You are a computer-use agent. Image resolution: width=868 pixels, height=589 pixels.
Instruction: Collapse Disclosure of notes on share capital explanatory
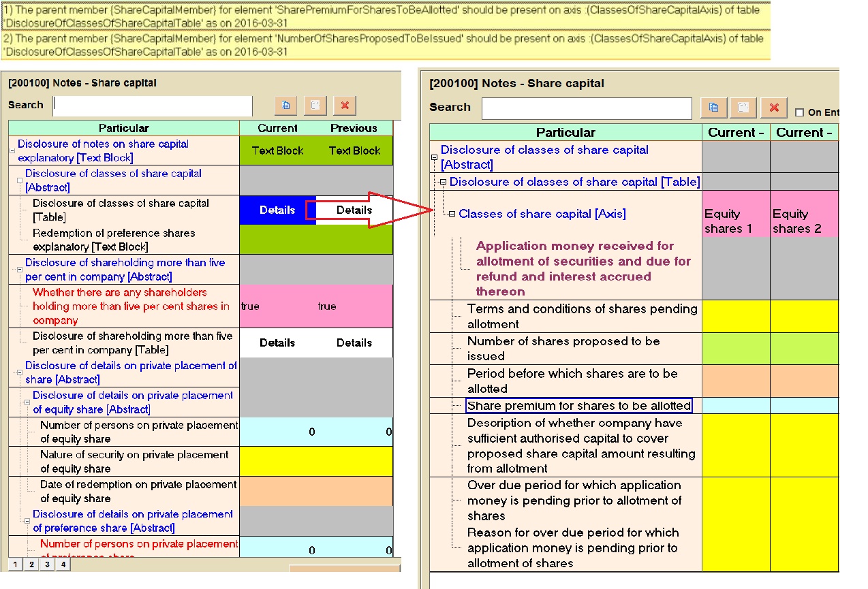pyautogui.click(x=12, y=151)
